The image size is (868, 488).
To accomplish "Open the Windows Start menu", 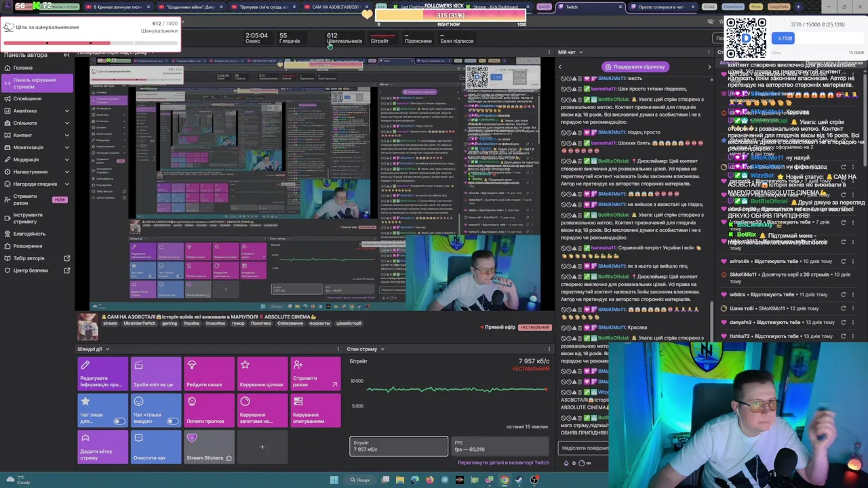I will coord(334,480).
